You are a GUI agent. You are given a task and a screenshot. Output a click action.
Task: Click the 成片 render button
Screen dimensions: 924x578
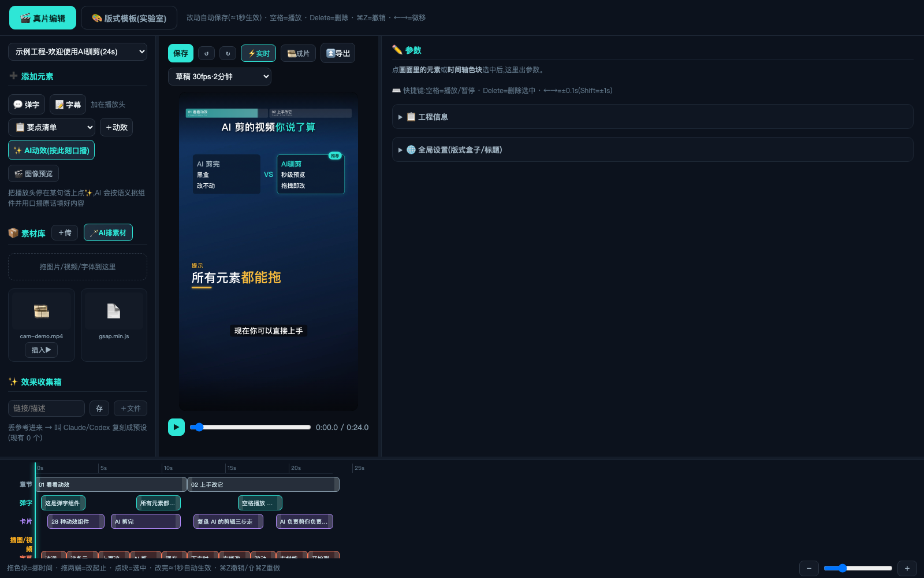point(298,53)
